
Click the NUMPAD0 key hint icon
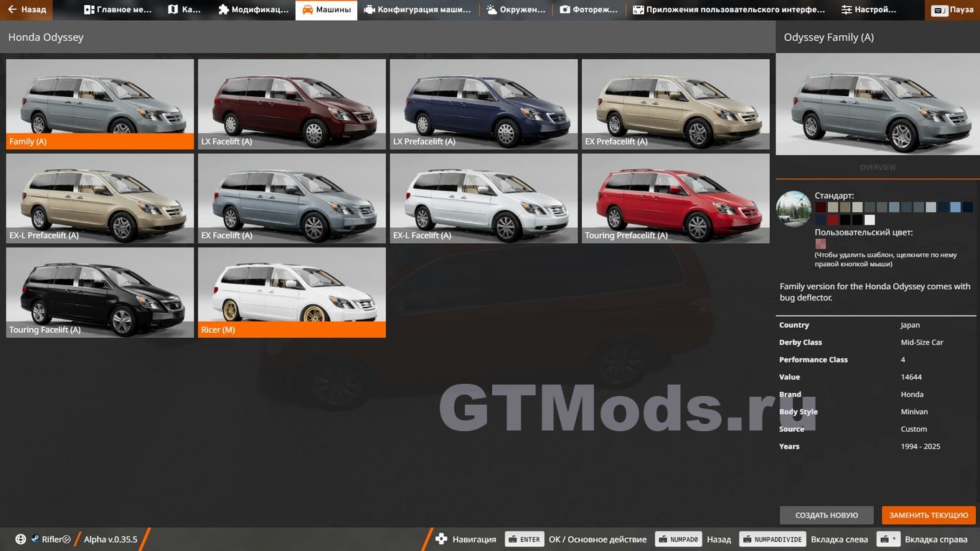[x=678, y=540]
